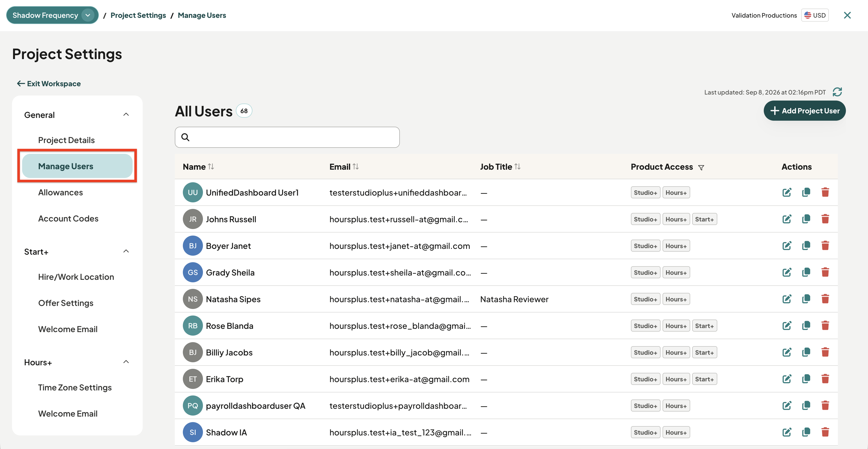Collapse the Start+ section
Viewport: 868px width, 449px height.
tap(126, 251)
